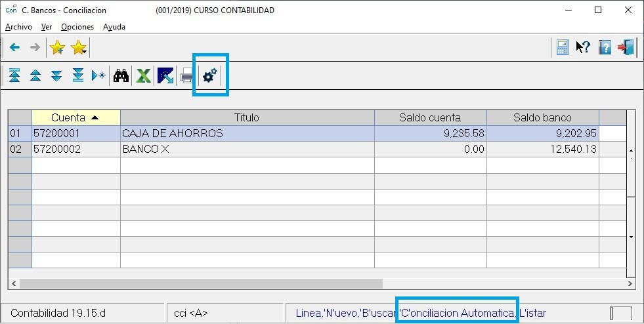
Task: Click 'Conciliacion Automatica' in status bar
Action: click(x=458, y=314)
